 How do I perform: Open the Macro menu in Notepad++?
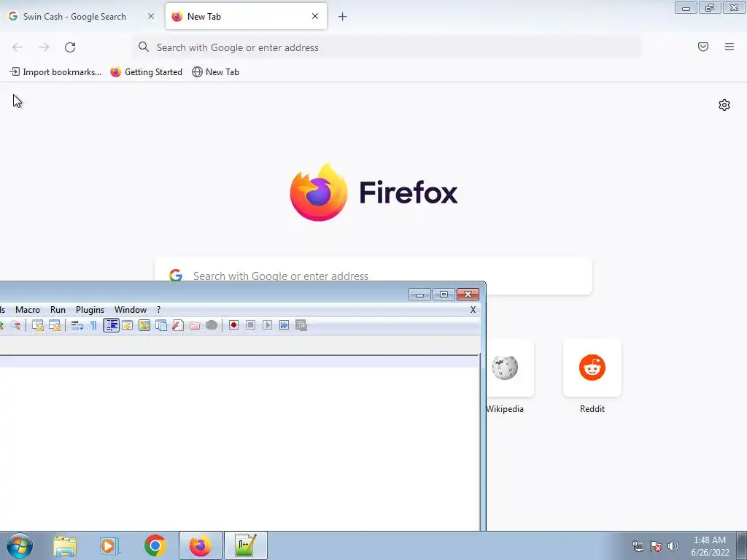[x=28, y=309]
